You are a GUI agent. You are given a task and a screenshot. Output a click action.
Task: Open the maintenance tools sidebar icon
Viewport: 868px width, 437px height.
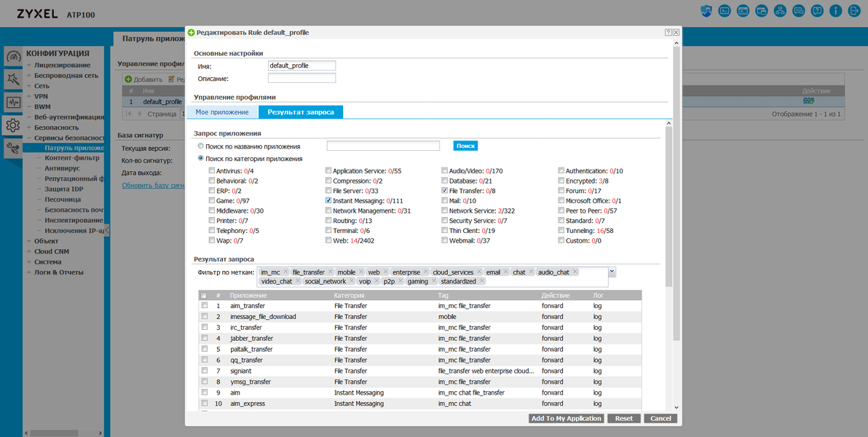[13, 148]
